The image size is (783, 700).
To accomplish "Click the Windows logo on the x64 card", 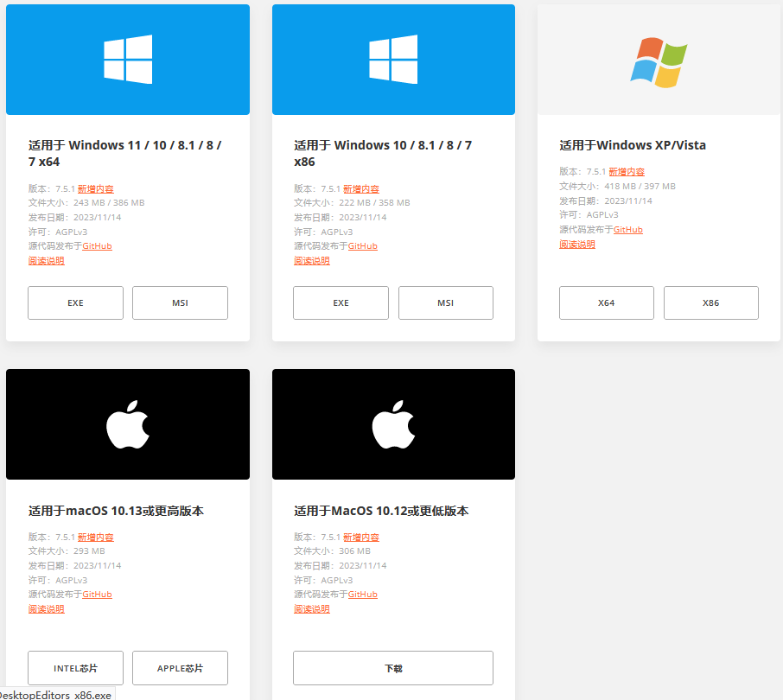I will click(x=128, y=60).
